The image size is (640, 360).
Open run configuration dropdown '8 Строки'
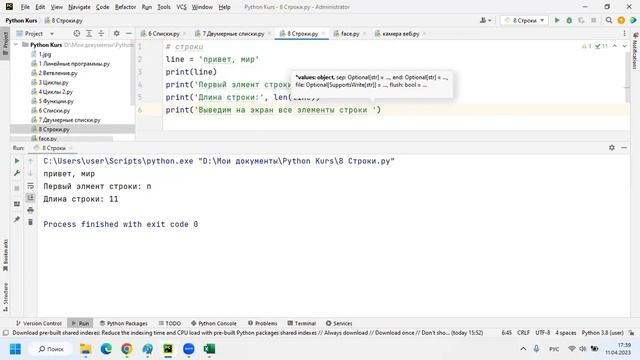(524, 20)
